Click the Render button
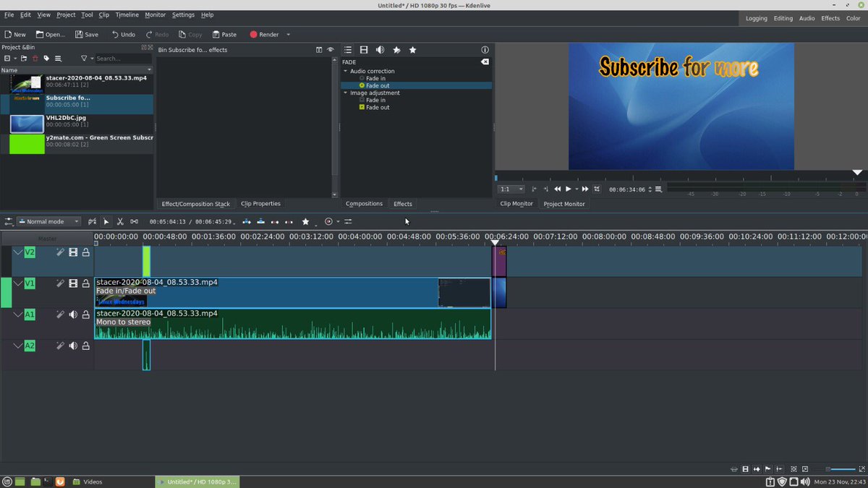868x488 pixels. click(265, 34)
